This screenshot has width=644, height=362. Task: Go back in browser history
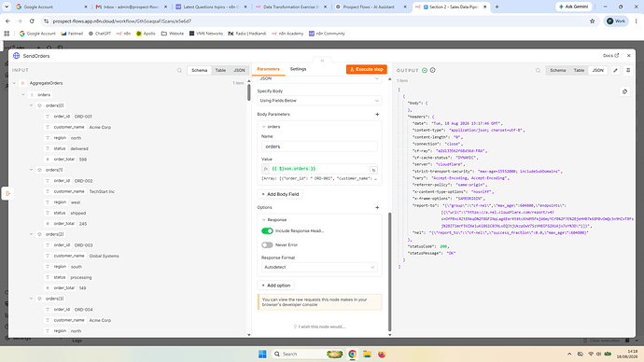pyautogui.click(x=7, y=21)
